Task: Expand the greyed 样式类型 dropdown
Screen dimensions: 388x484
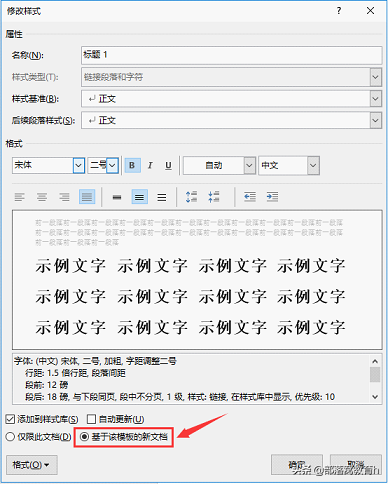Action: [x=376, y=77]
